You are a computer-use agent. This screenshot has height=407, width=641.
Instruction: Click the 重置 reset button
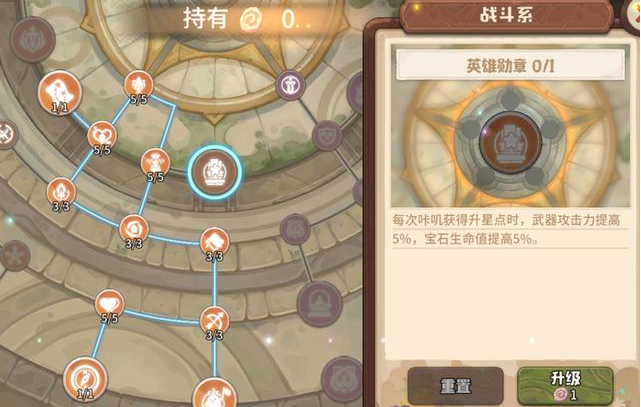455,386
